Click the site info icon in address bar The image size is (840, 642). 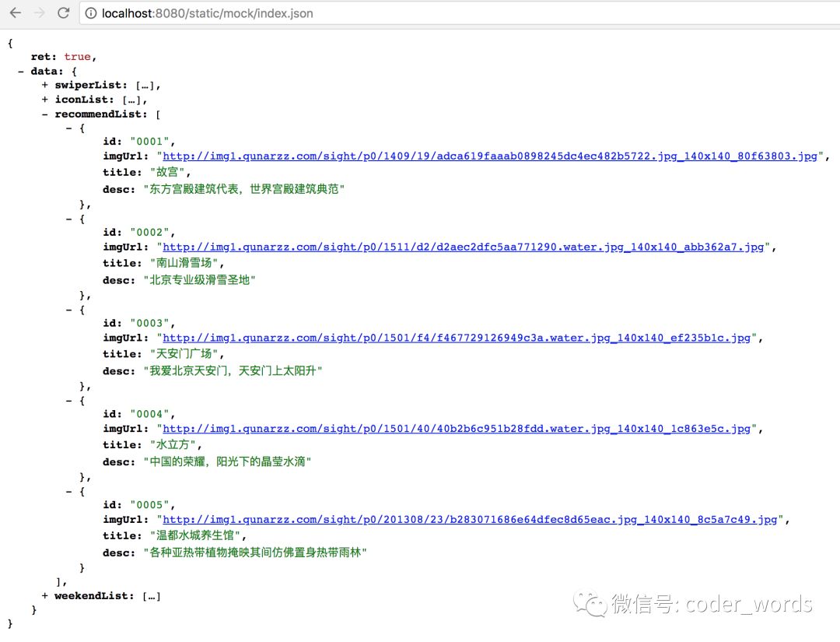[90, 13]
